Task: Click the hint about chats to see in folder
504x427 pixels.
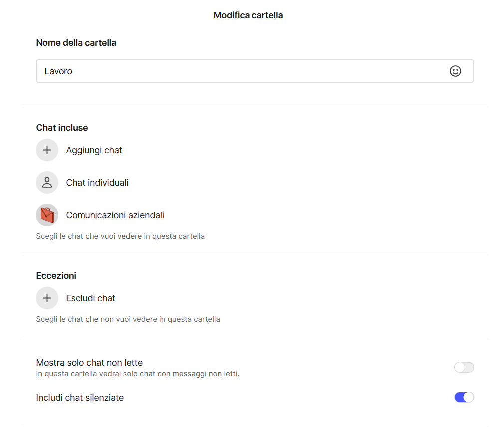Action: point(120,236)
